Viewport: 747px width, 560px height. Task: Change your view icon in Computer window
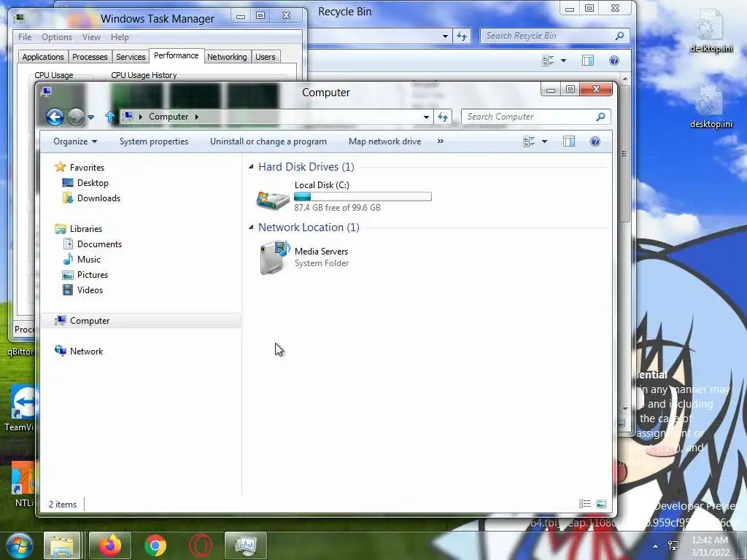[529, 141]
